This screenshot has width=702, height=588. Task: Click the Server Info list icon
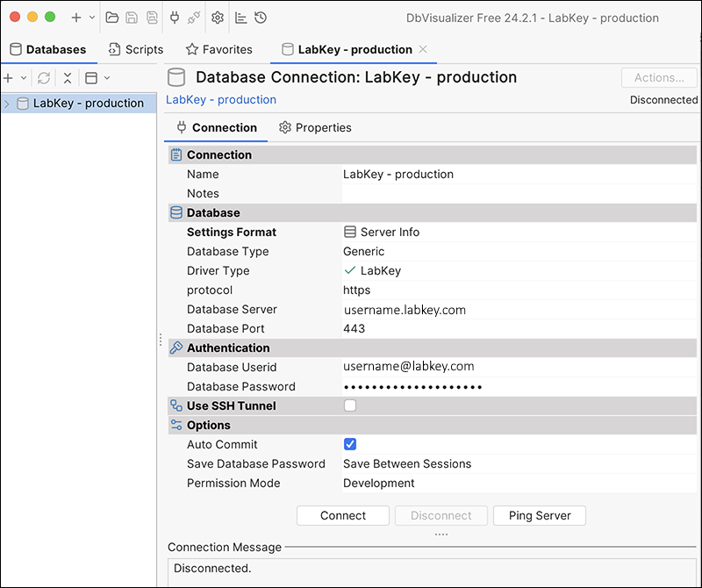click(x=350, y=232)
